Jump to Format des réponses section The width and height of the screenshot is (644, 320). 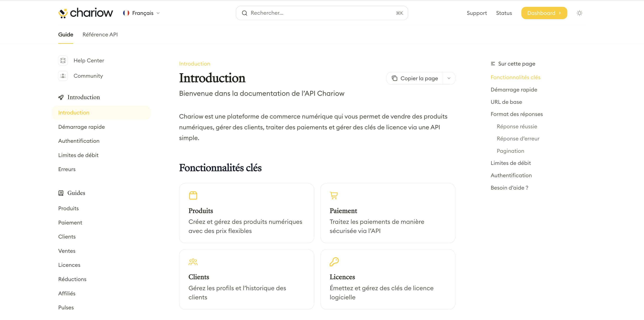point(516,114)
